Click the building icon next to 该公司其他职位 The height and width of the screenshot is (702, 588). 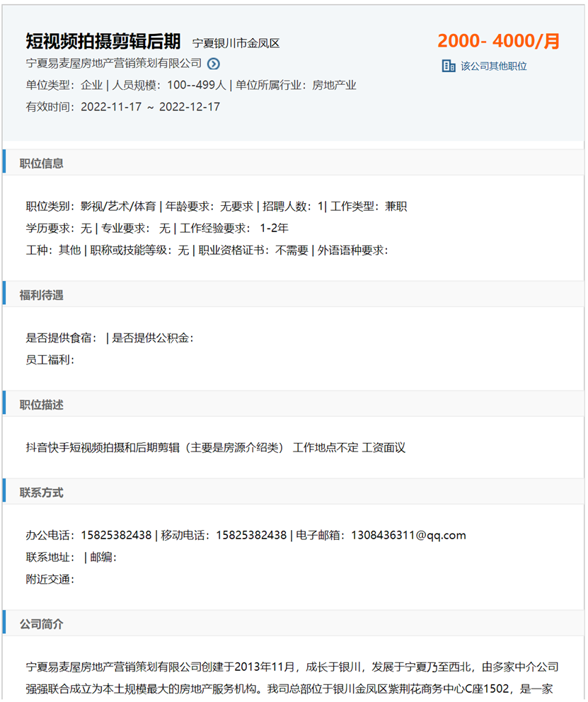(x=449, y=66)
